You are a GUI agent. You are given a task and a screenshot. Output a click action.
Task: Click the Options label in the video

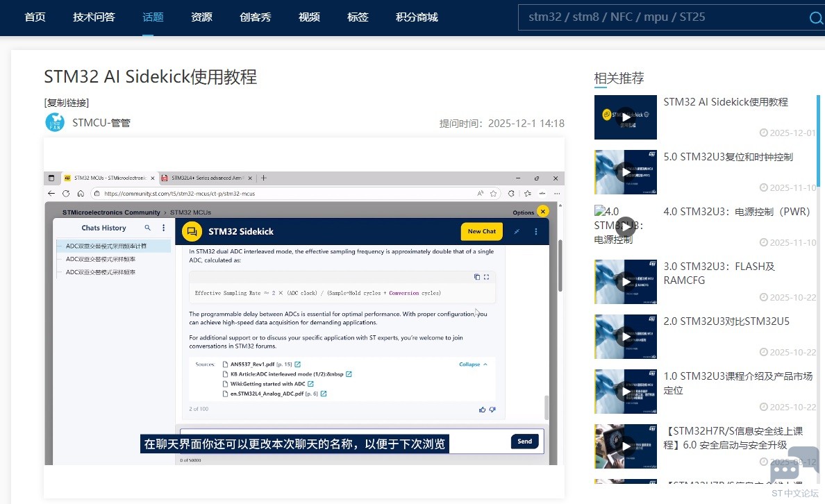523,212
